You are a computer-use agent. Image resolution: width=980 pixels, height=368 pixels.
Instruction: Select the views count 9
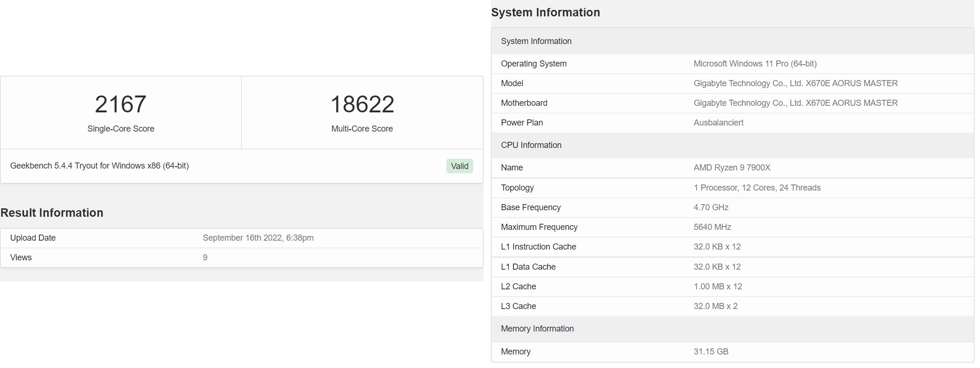coord(205,258)
